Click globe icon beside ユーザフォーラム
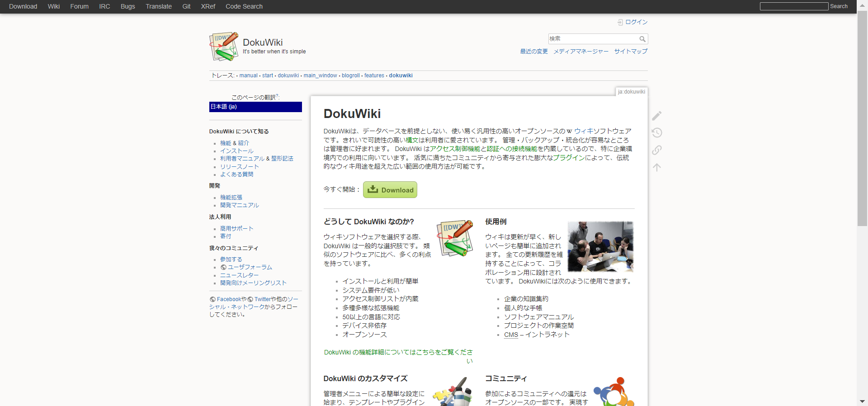Viewport: 868px width, 406px height. pos(223,267)
